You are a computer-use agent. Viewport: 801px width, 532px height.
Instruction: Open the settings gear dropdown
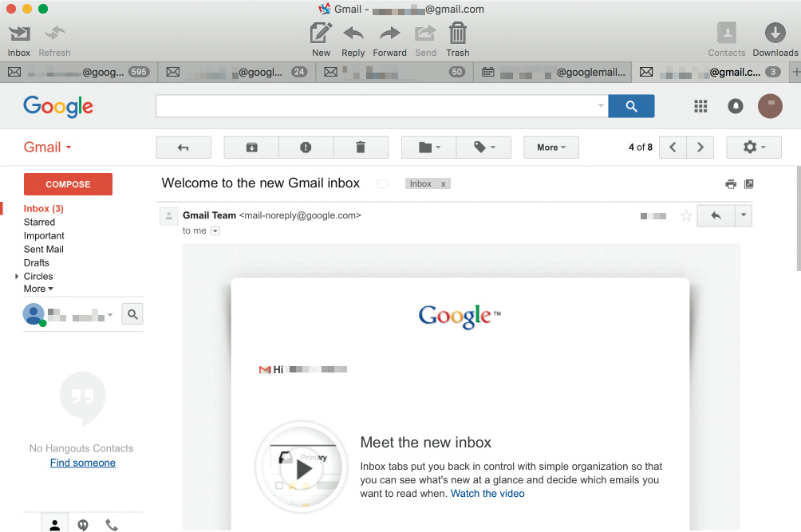tap(754, 148)
